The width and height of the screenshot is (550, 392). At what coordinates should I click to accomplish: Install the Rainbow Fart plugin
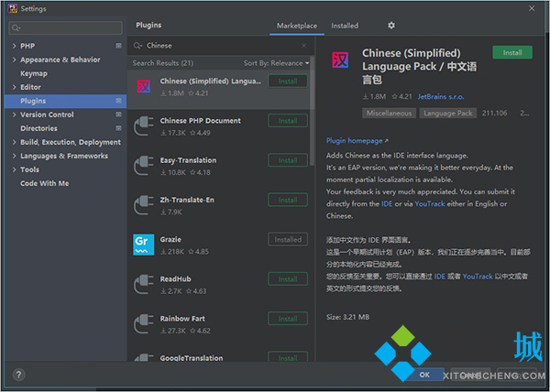(288, 319)
